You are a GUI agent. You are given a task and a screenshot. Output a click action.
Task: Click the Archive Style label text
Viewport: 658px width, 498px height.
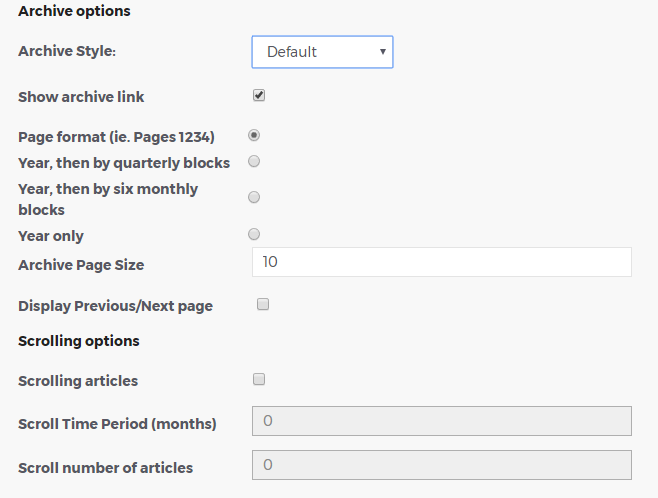pyautogui.click(x=67, y=51)
